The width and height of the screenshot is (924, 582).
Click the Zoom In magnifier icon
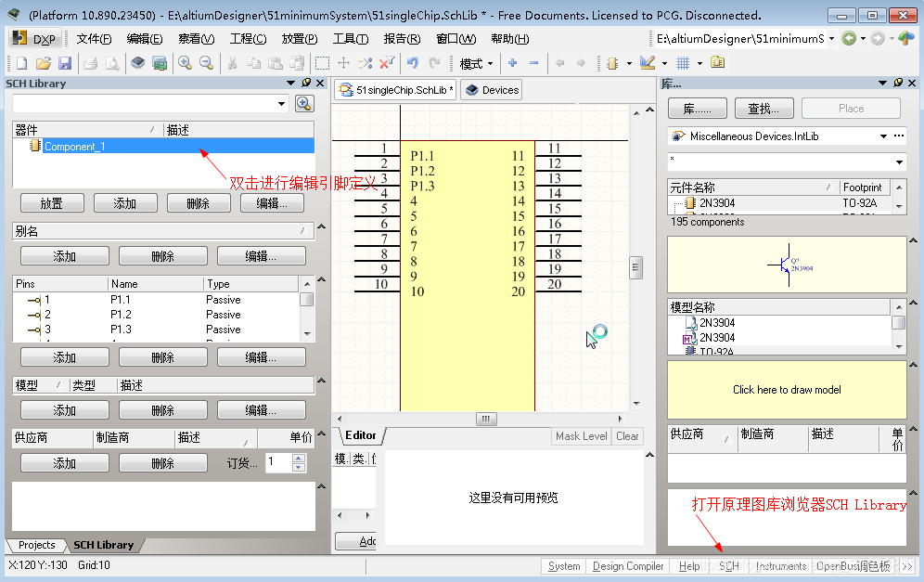[x=185, y=63]
